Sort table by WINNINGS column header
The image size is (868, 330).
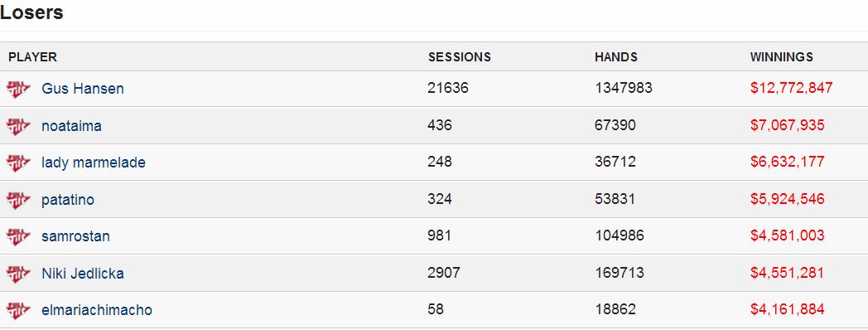782,57
